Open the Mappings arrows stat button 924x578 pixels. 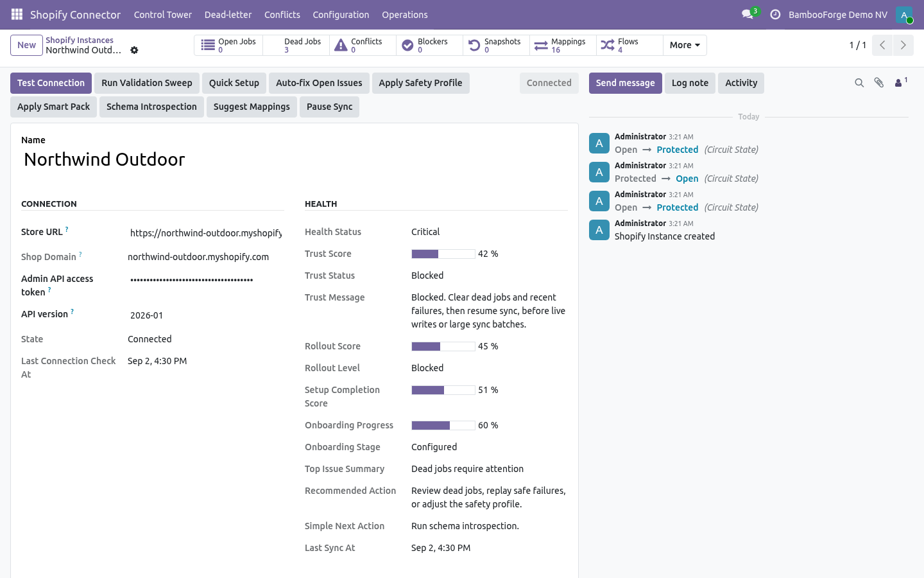coord(563,46)
